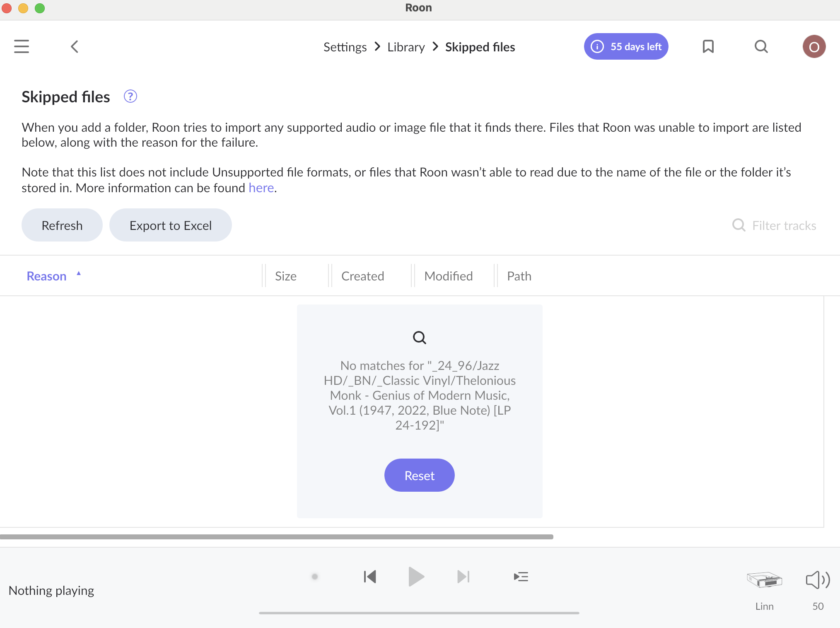Viewport: 840px width, 628px height.
Task: Sort by the Created column header
Action: coord(363,276)
